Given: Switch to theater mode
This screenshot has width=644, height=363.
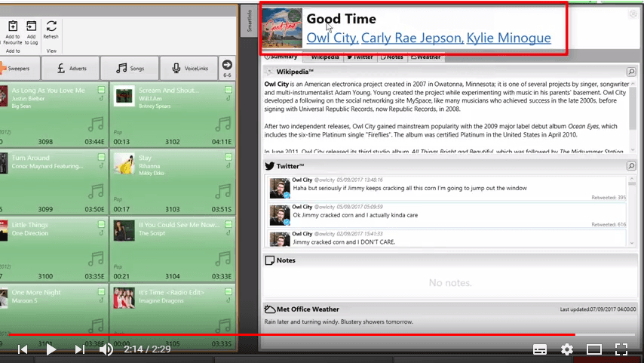Looking at the screenshot, I should tap(594, 349).
